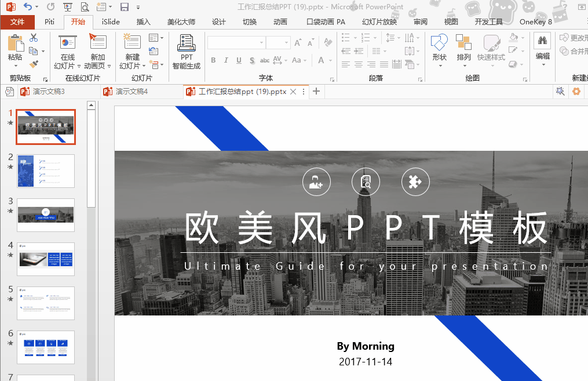
Task: Switch to the 动画 animations tab
Action: point(280,22)
